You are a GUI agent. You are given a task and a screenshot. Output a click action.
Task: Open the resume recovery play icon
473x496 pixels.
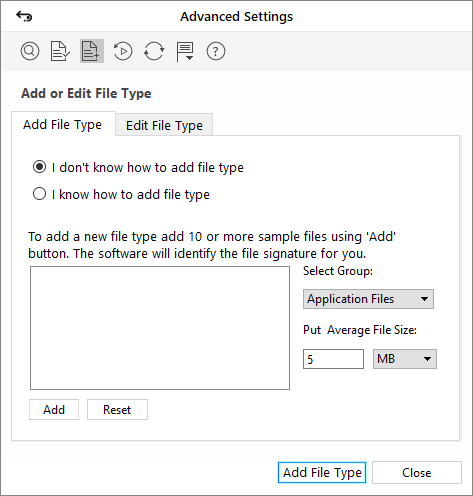[x=123, y=51]
